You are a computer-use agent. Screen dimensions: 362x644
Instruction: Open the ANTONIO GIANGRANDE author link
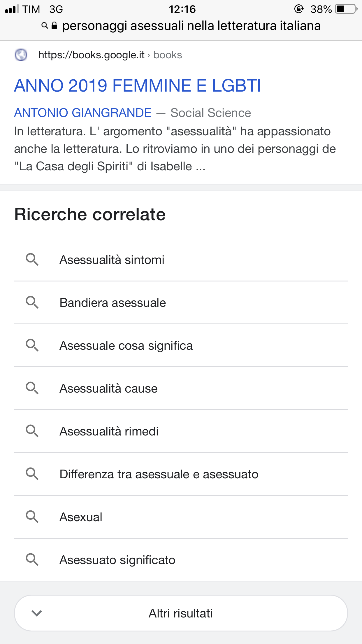83,113
